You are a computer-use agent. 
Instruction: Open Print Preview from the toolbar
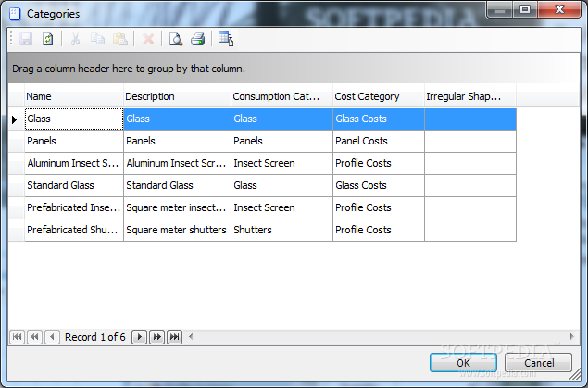(176, 39)
